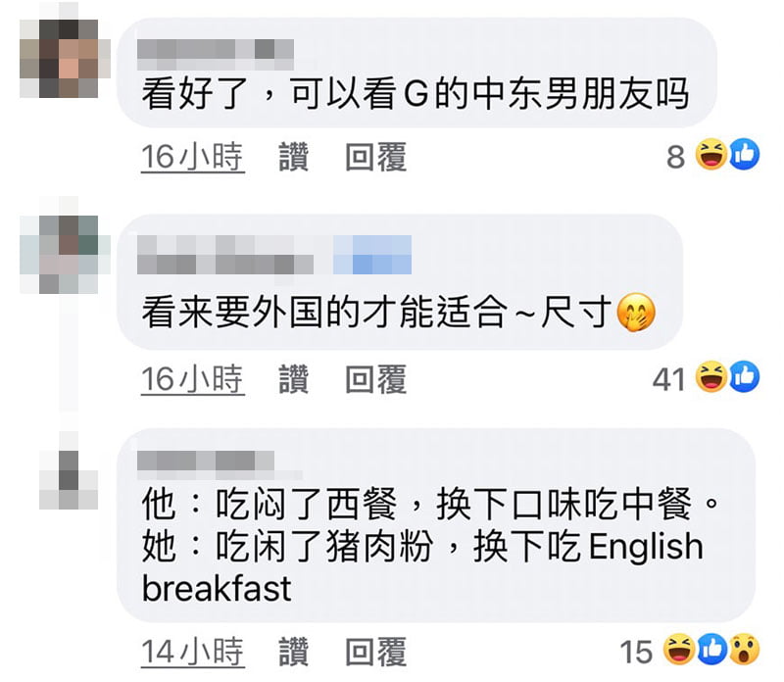
Task: Reply to the English breakfast comment with 回覆
Action: point(376,652)
